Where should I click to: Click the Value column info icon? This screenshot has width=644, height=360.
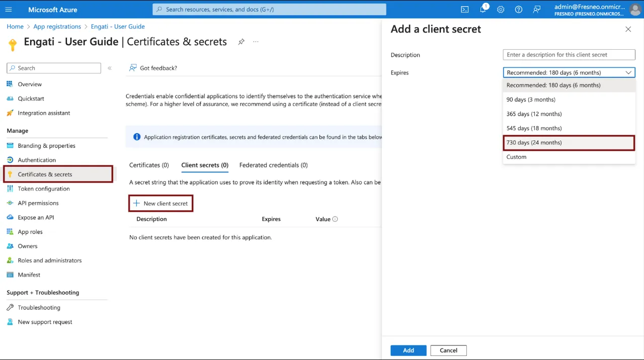point(335,219)
